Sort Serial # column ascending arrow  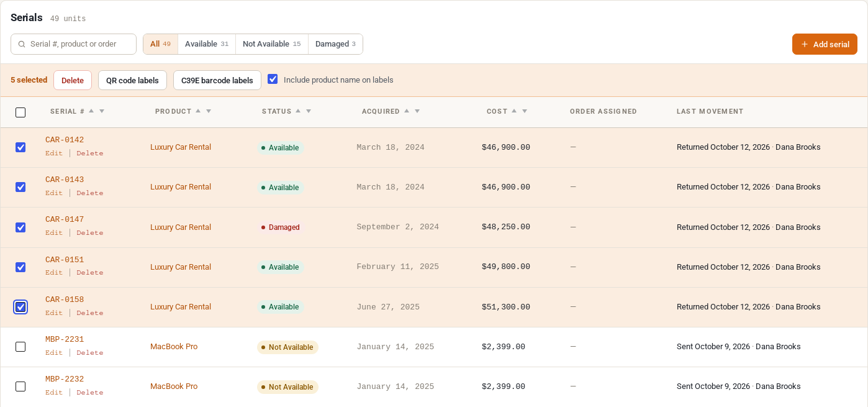(x=91, y=111)
